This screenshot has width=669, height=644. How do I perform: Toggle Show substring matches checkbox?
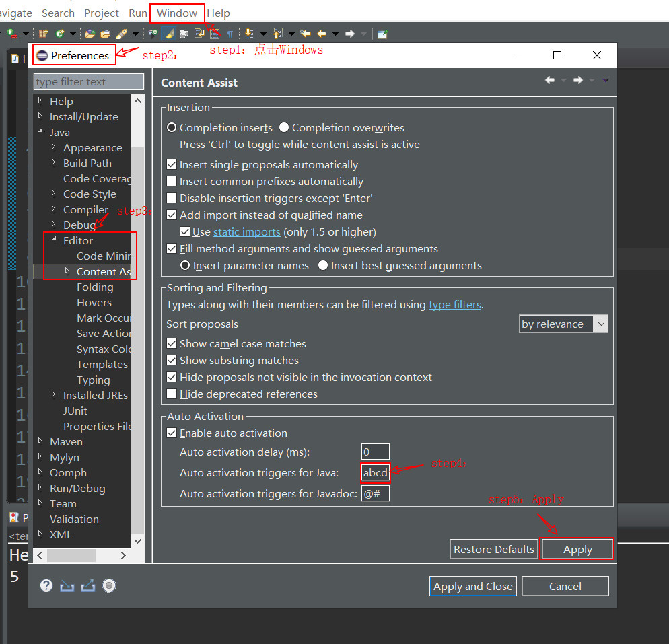click(x=172, y=361)
